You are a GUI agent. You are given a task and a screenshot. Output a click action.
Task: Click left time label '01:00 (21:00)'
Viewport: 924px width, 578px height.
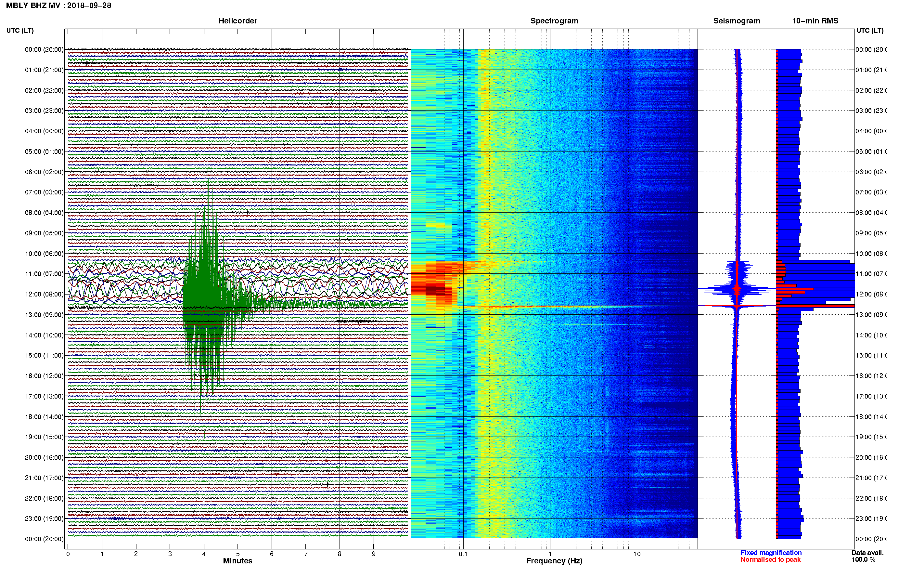[44, 70]
